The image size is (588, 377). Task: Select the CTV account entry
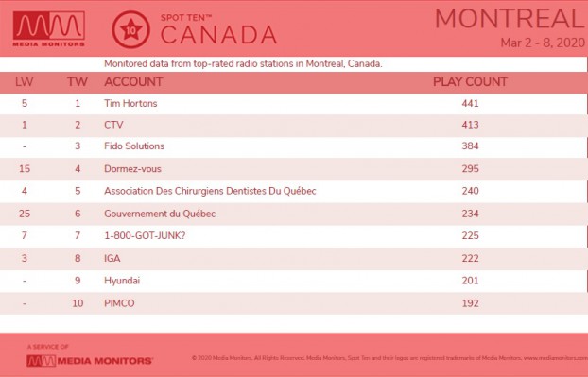point(113,125)
